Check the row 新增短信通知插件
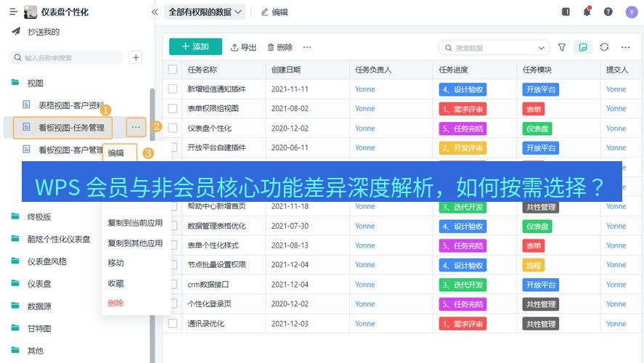 [173, 89]
